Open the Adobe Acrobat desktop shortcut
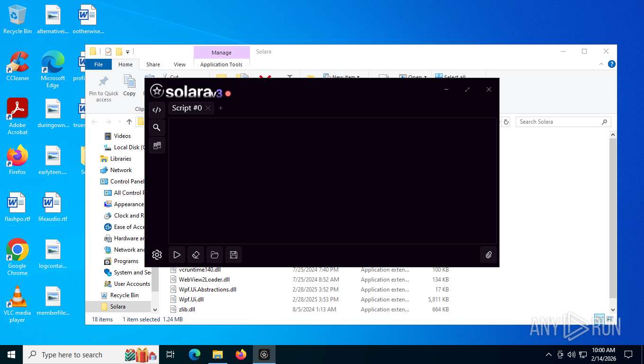This screenshot has height=364, width=644. tap(18, 117)
